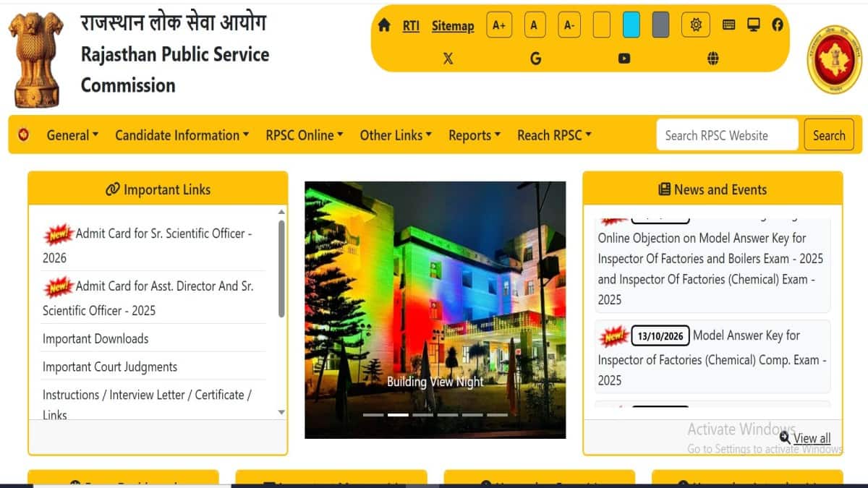Select the highlighted active carousel indicator
Screen dimensions: 868x488
click(398, 415)
